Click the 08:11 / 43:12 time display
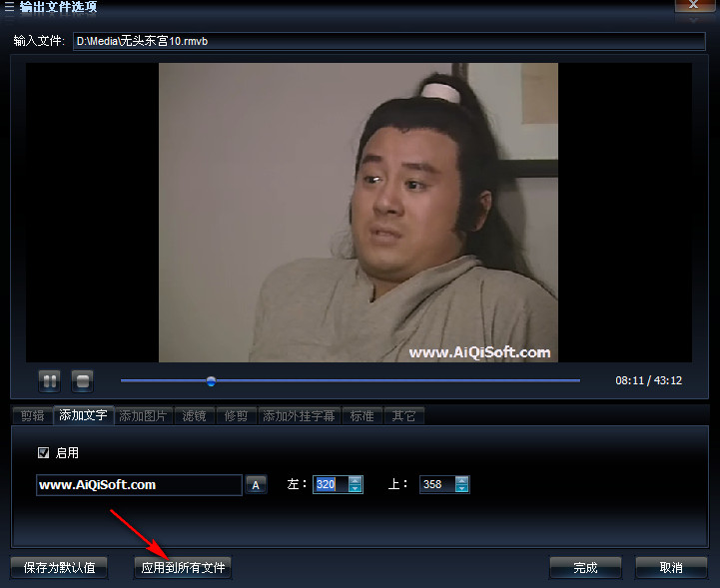 649,380
